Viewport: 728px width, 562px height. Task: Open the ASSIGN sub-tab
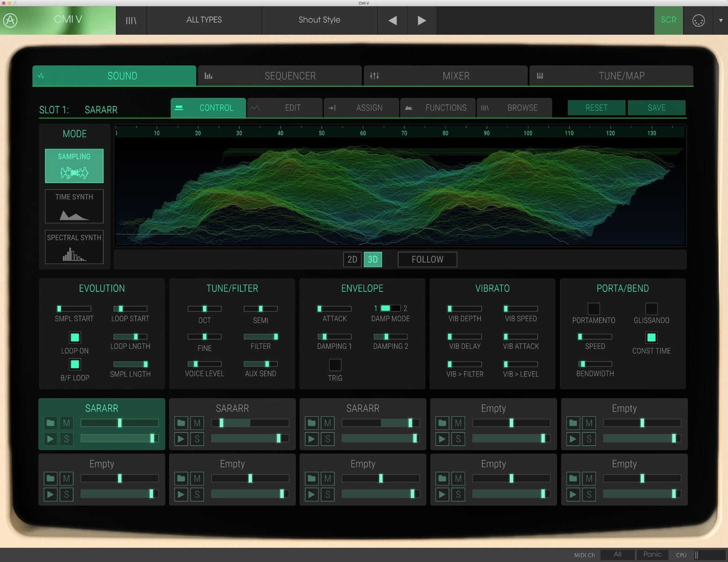[361, 108]
